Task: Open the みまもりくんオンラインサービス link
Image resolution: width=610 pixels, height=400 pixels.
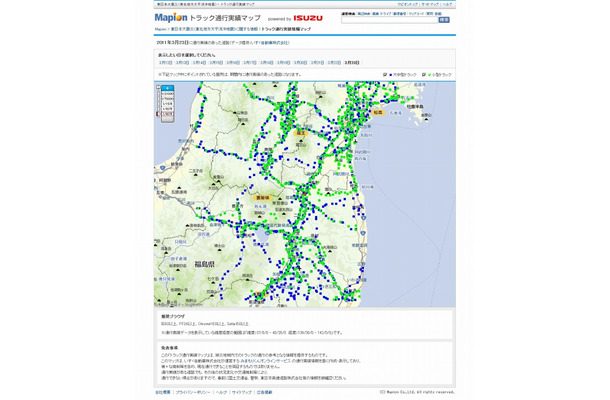Action: point(266,361)
